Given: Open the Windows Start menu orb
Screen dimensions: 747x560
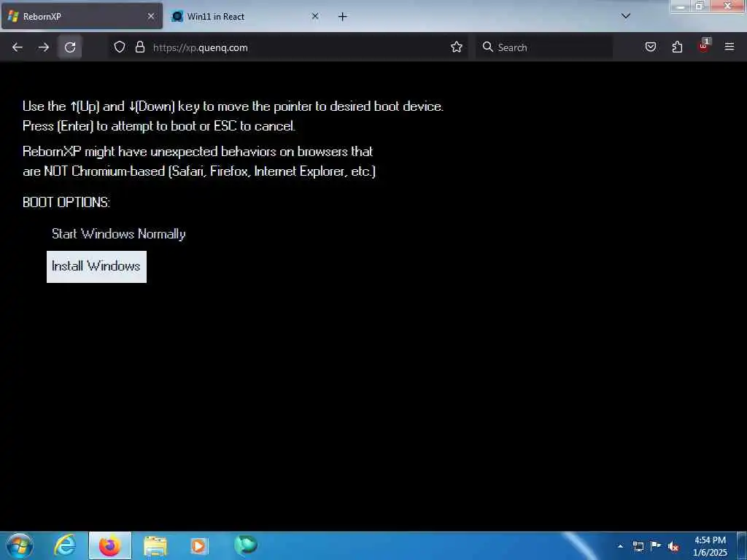Looking at the screenshot, I should point(19,545).
